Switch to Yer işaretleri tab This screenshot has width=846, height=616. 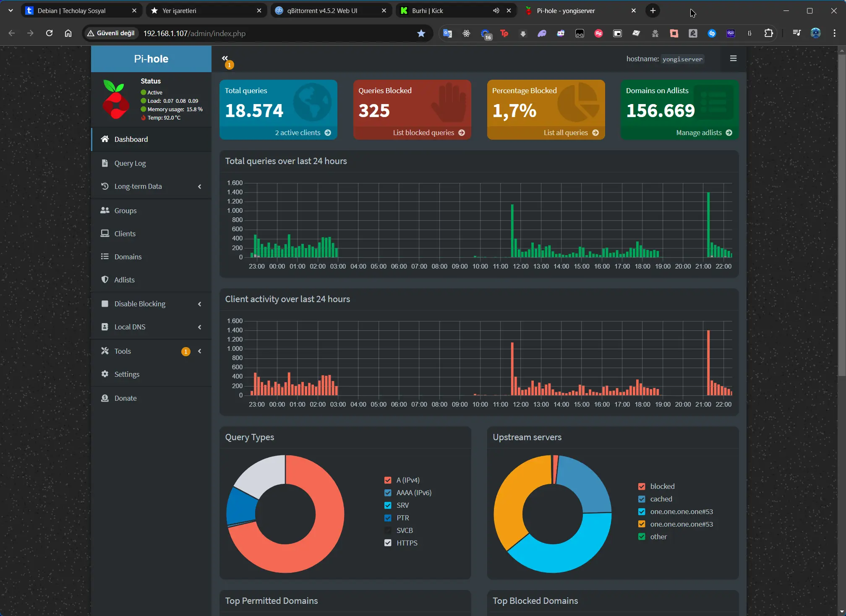click(206, 10)
